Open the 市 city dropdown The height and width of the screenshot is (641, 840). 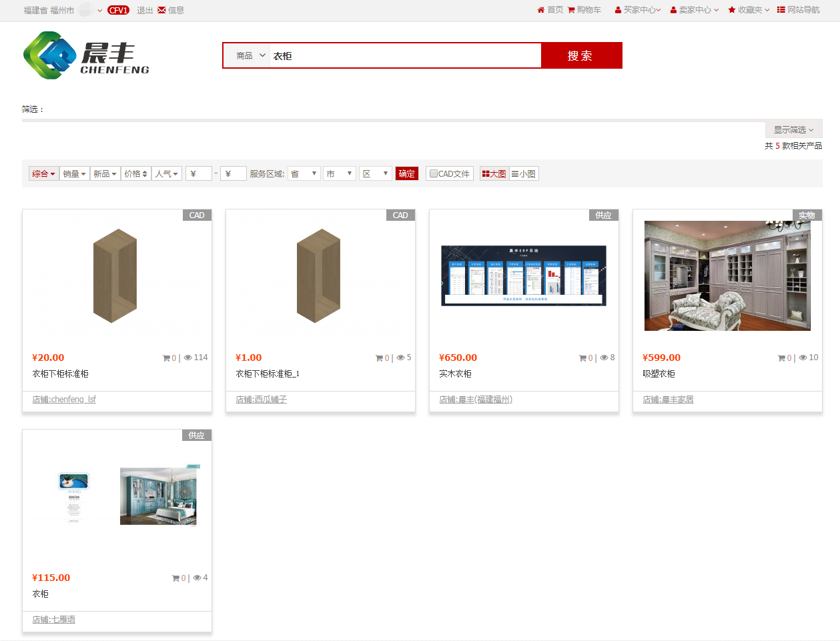coord(340,174)
